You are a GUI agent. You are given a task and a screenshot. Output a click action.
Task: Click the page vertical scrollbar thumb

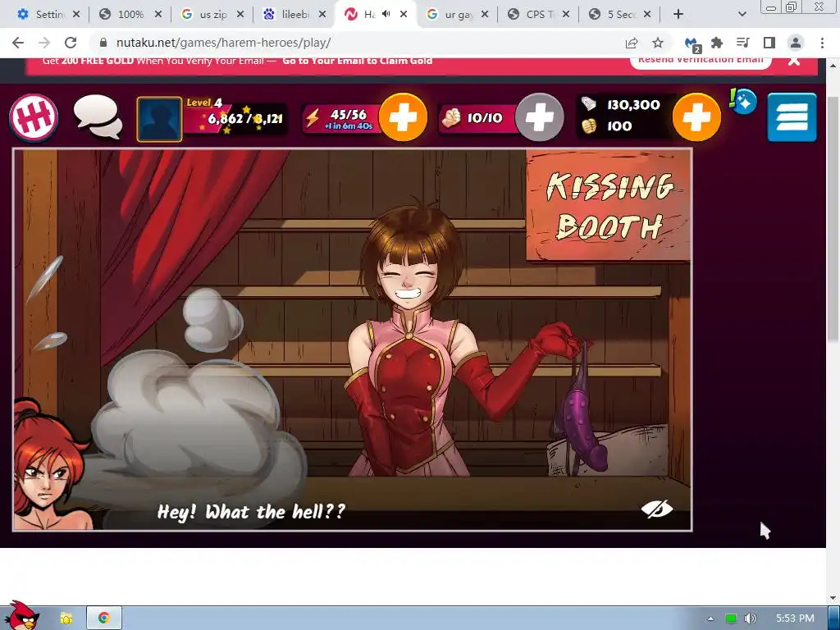click(833, 218)
